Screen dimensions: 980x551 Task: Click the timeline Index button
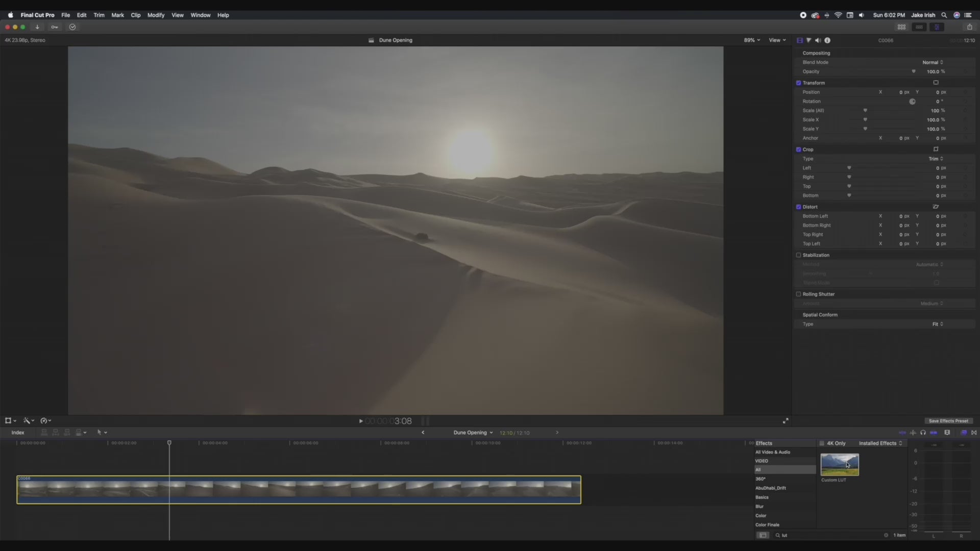coord(18,433)
